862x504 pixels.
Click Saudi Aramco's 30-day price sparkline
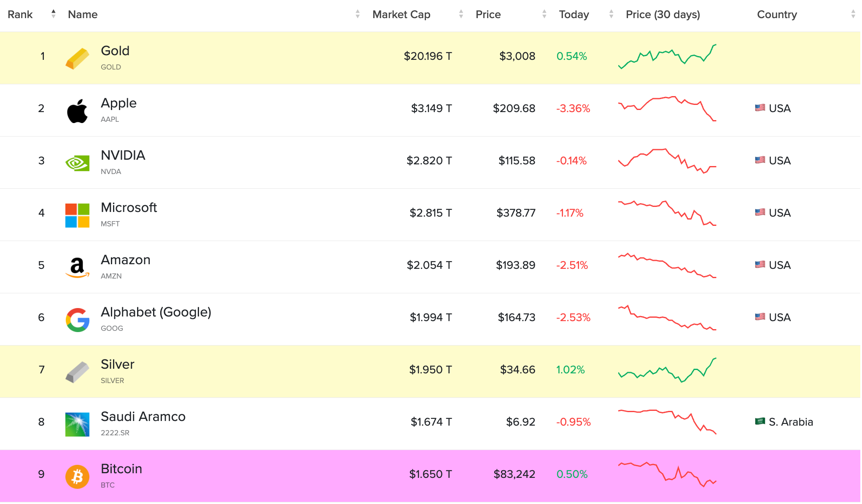(x=667, y=422)
